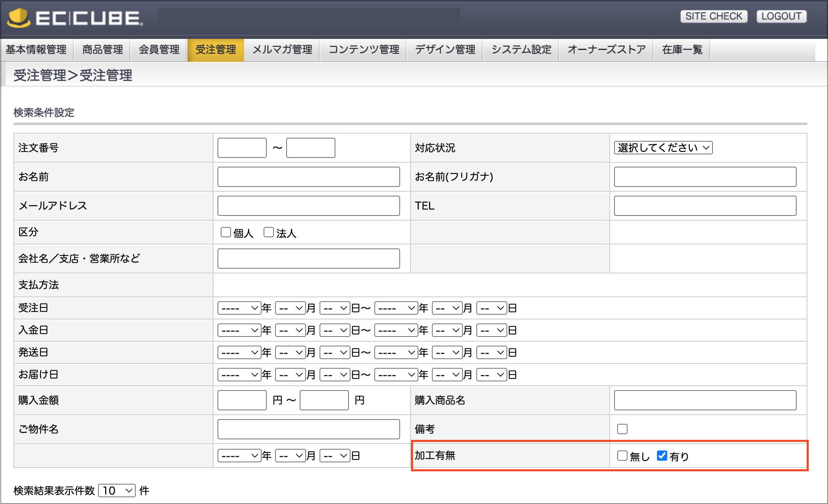This screenshot has width=828, height=504.
Task: Open the 商品管理 menu tab
Action: (x=102, y=50)
